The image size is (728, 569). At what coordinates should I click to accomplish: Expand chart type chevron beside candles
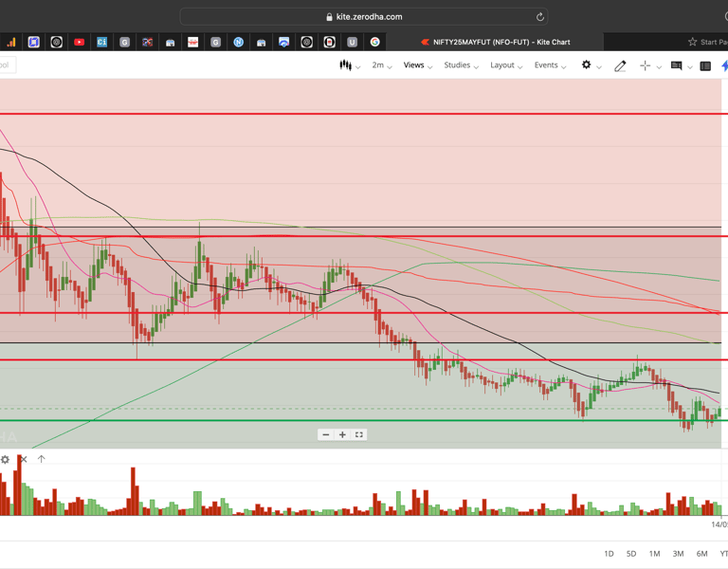[358, 67]
